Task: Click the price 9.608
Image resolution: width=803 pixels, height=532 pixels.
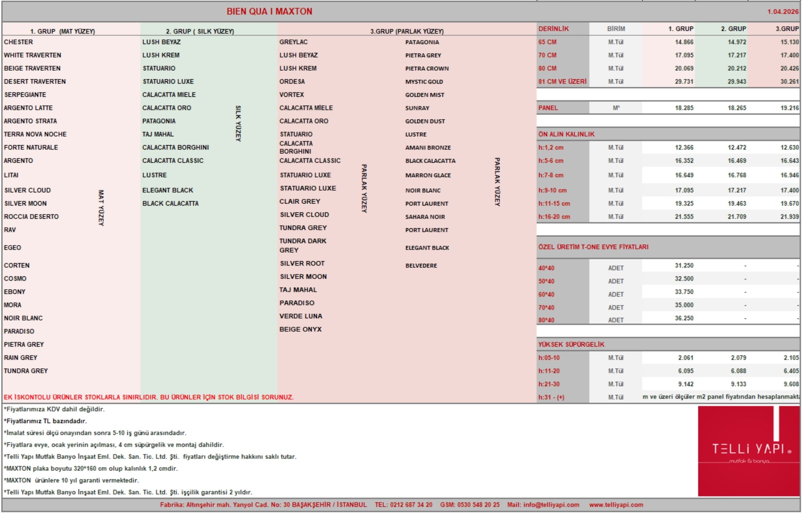Action: click(791, 384)
